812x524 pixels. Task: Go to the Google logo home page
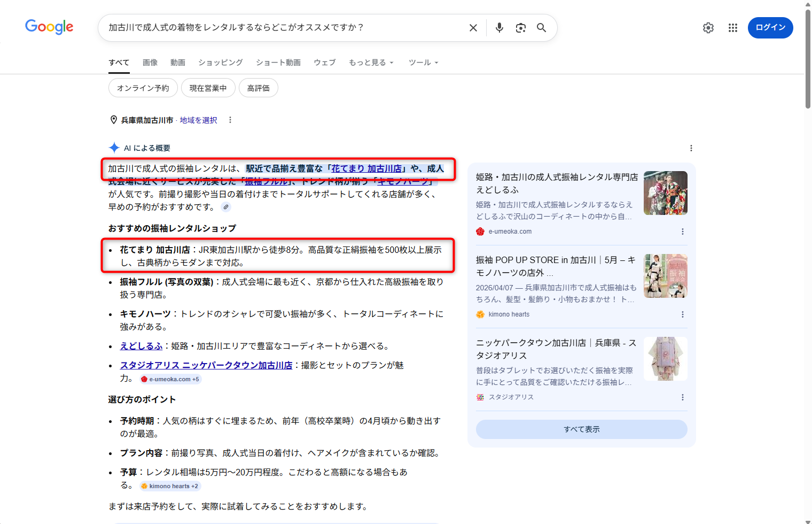tap(49, 27)
